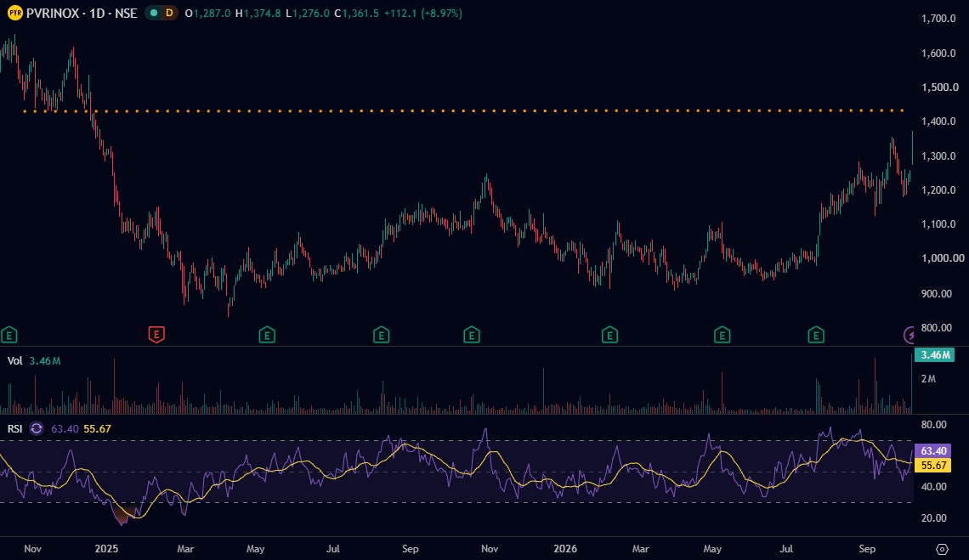
Task: Click price axis label 1,700.00
Action: (x=938, y=19)
